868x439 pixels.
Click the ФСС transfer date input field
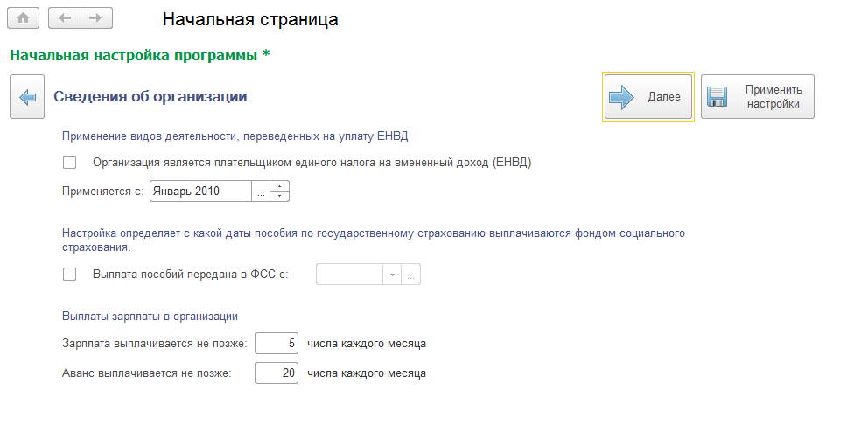[349, 275]
